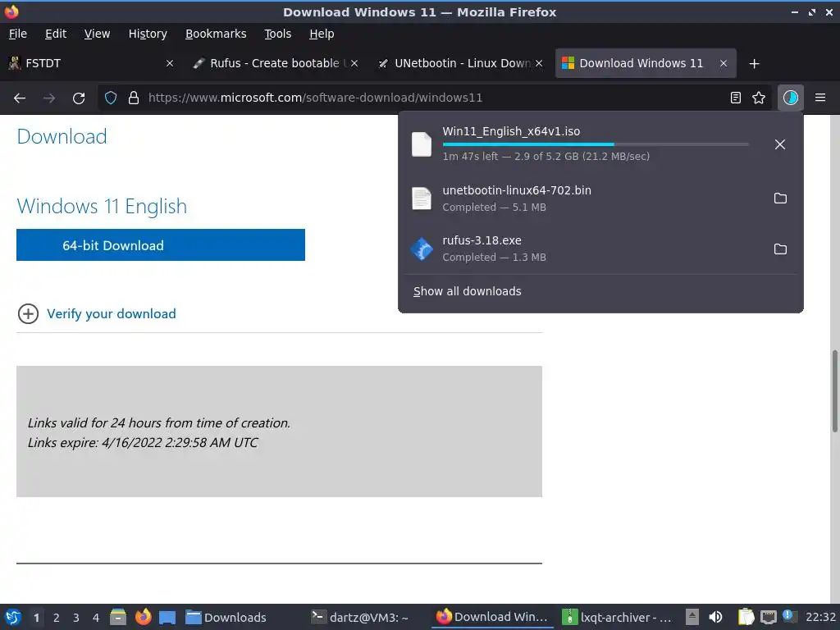Open the View menu
840x630 pixels.
click(x=97, y=34)
